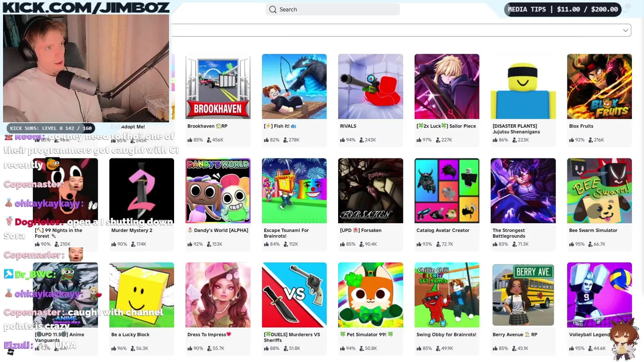Select Catalog Avatar Creator tile
644x362 pixels.
(x=447, y=191)
